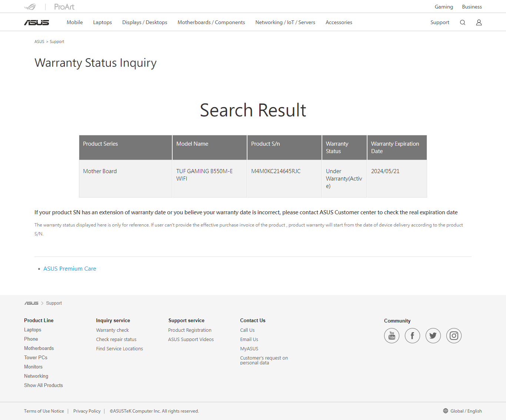Open footer Phone link

(x=31, y=339)
